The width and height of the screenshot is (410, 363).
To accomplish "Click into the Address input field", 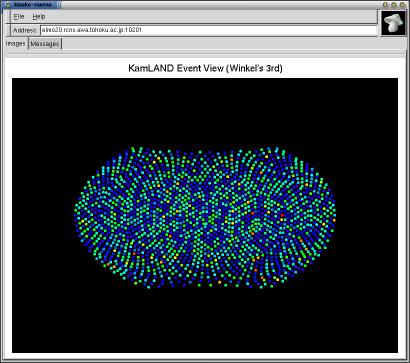I will (x=209, y=30).
